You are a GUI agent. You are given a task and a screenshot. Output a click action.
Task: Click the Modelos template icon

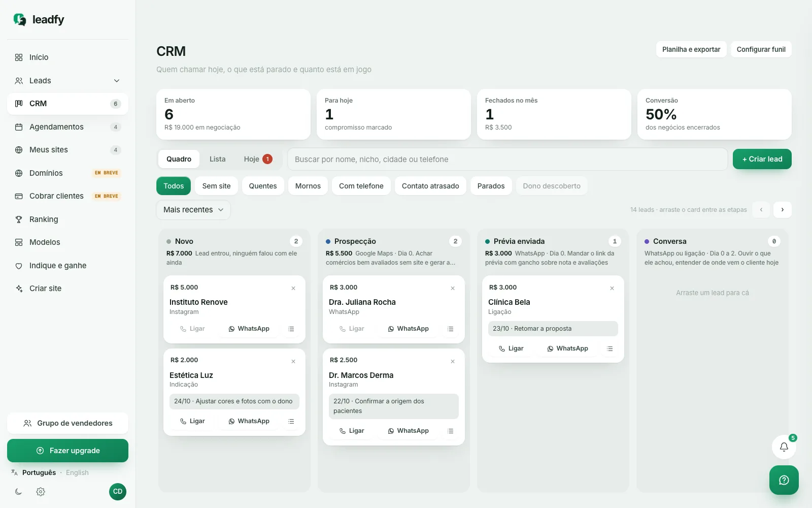(19, 242)
